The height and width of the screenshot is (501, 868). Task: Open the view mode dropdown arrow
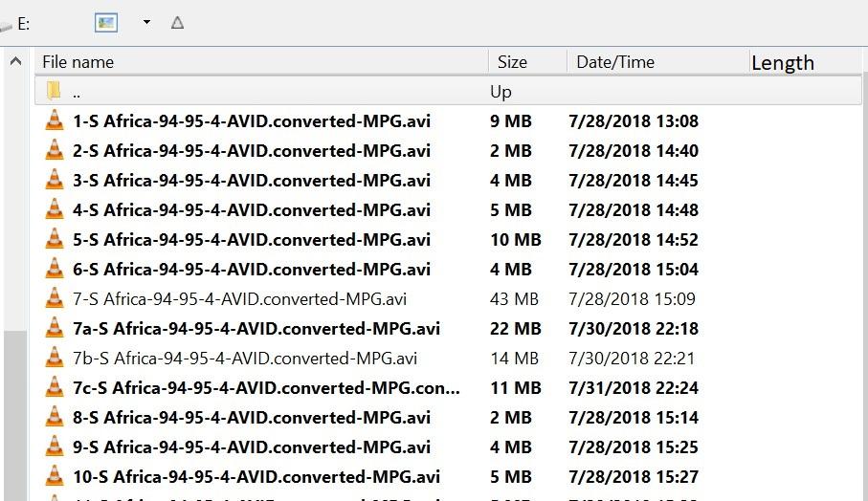[146, 22]
